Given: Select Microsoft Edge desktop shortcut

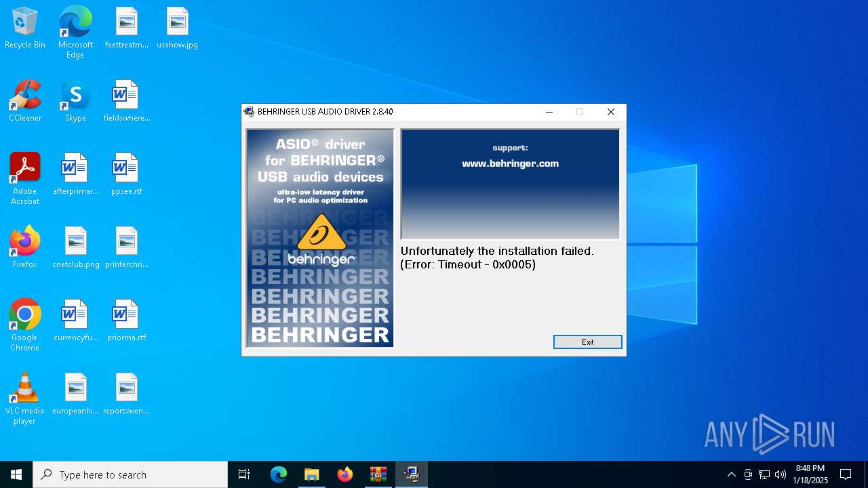Looking at the screenshot, I should coord(75,33).
